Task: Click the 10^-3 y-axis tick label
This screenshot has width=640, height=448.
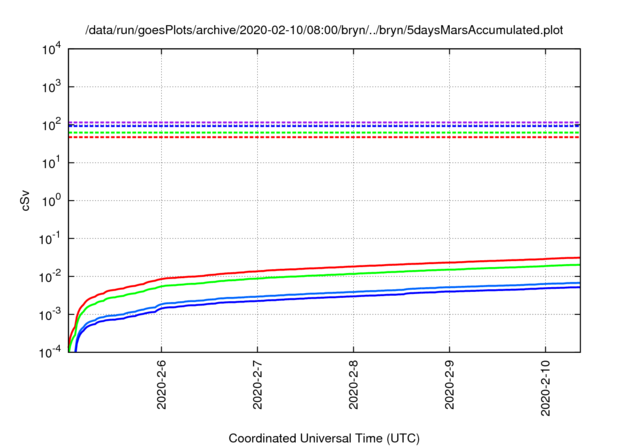Action: coord(50,315)
